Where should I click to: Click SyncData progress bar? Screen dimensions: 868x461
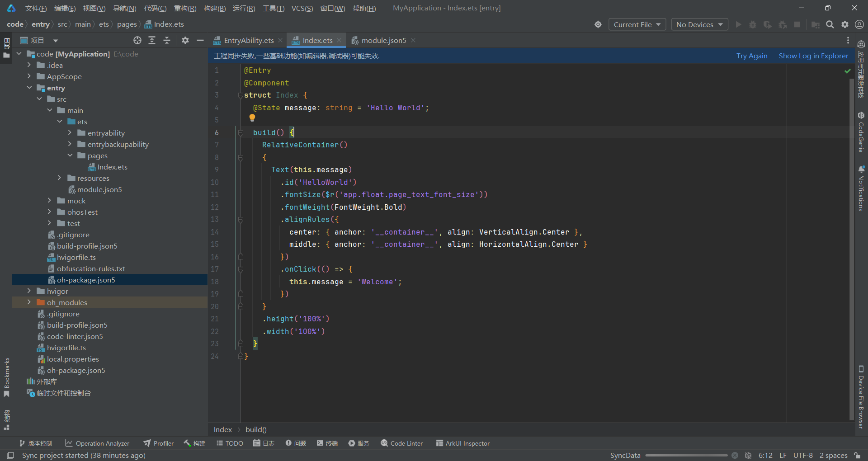pyautogui.click(x=686, y=455)
